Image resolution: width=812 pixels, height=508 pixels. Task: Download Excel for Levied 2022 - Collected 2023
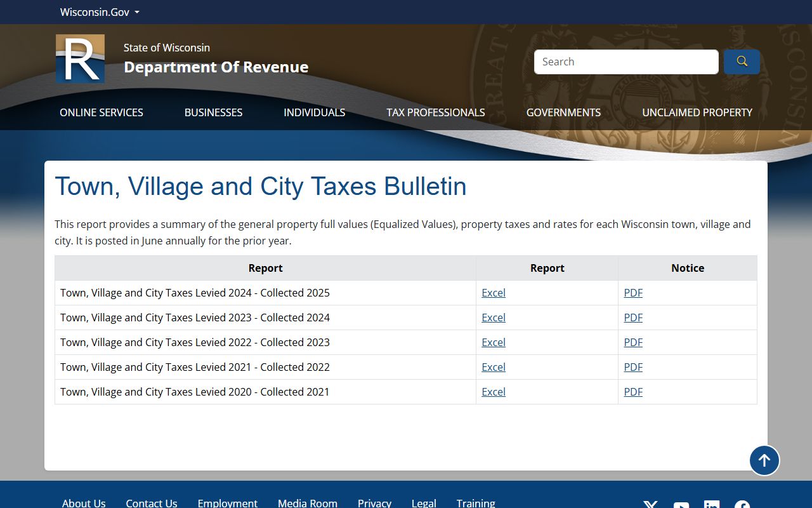(x=494, y=342)
